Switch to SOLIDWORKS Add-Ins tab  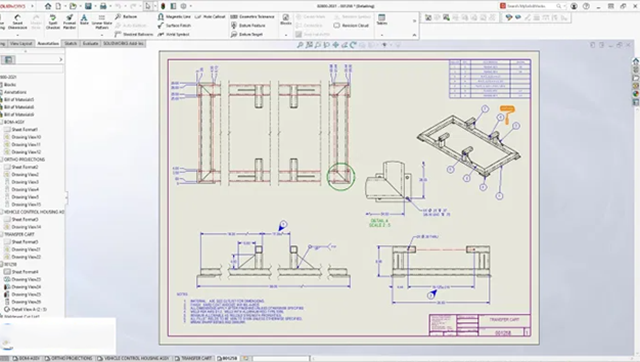(123, 43)
